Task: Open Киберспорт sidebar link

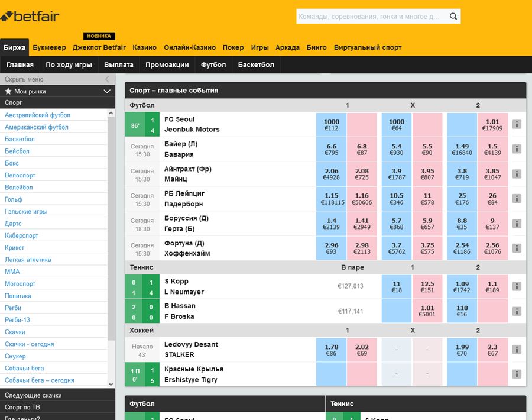Action: pos(21,235)
